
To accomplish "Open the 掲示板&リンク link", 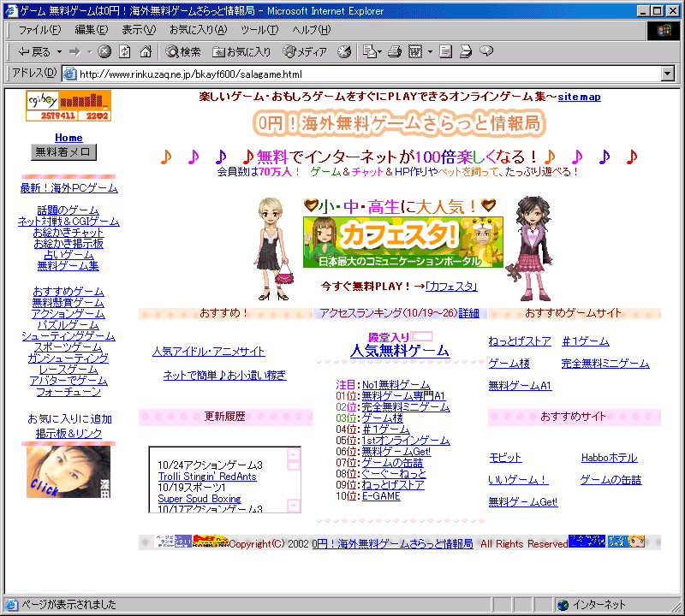I will [x=69, y=434].
